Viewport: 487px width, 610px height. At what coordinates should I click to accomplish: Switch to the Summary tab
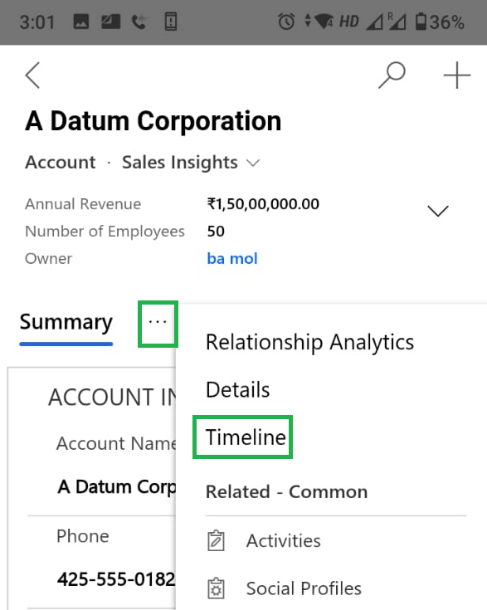pos(66,323)
